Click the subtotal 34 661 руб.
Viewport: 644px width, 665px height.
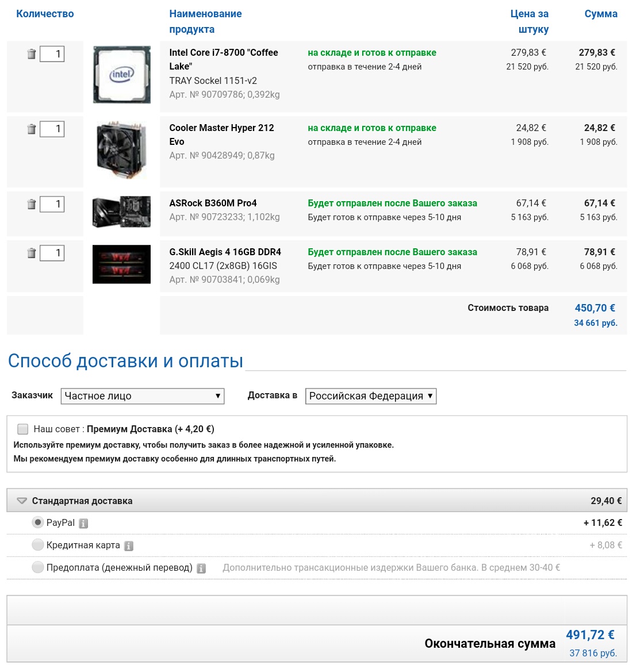click(596, 323)
